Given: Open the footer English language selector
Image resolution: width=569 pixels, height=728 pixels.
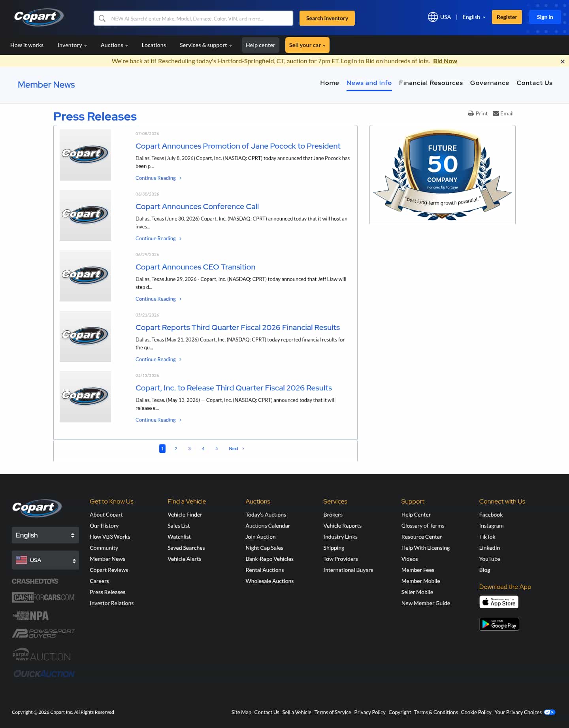Looking at the screenshot, I should coord(45,535).
